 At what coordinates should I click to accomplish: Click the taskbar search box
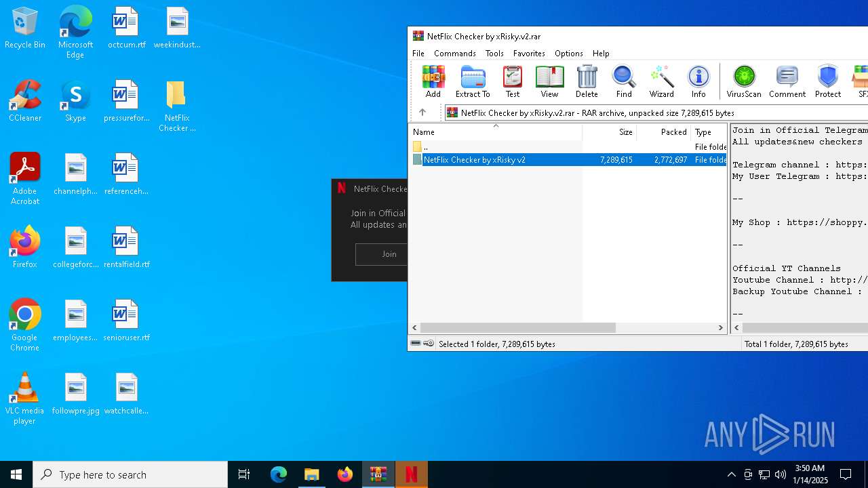(130, 474)
